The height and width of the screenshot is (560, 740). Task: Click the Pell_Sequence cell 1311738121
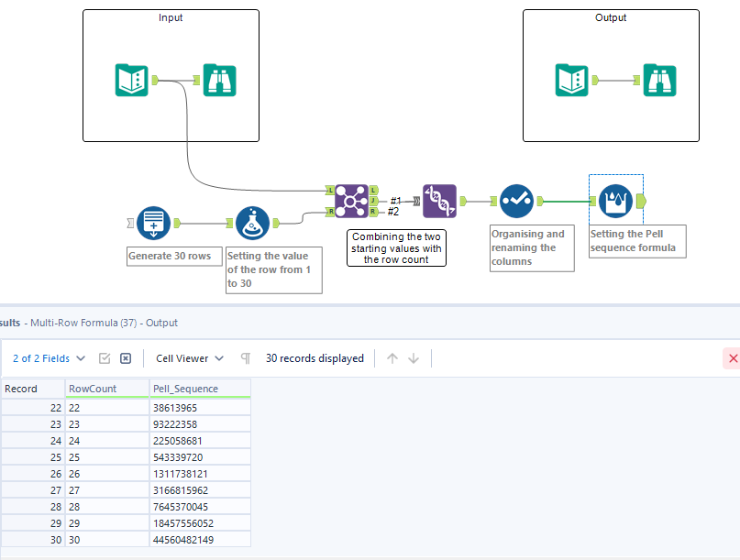pyautogui.click(x=200, y=474)
